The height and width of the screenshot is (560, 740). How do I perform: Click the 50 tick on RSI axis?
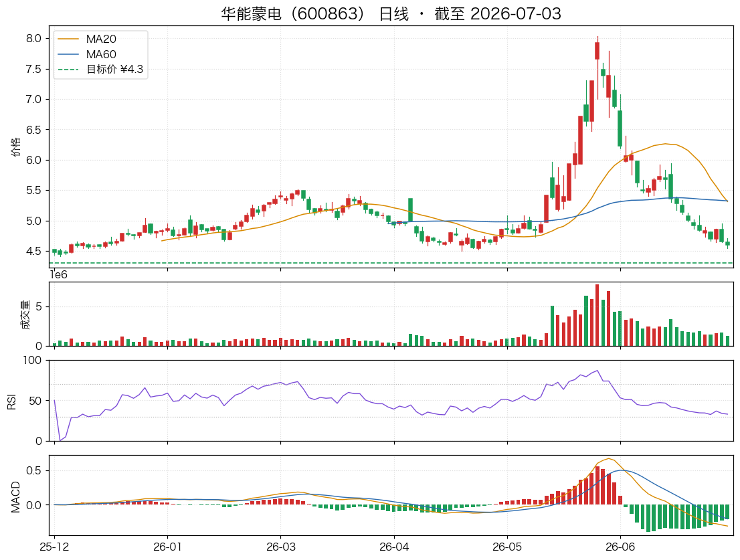coord(35,401)
